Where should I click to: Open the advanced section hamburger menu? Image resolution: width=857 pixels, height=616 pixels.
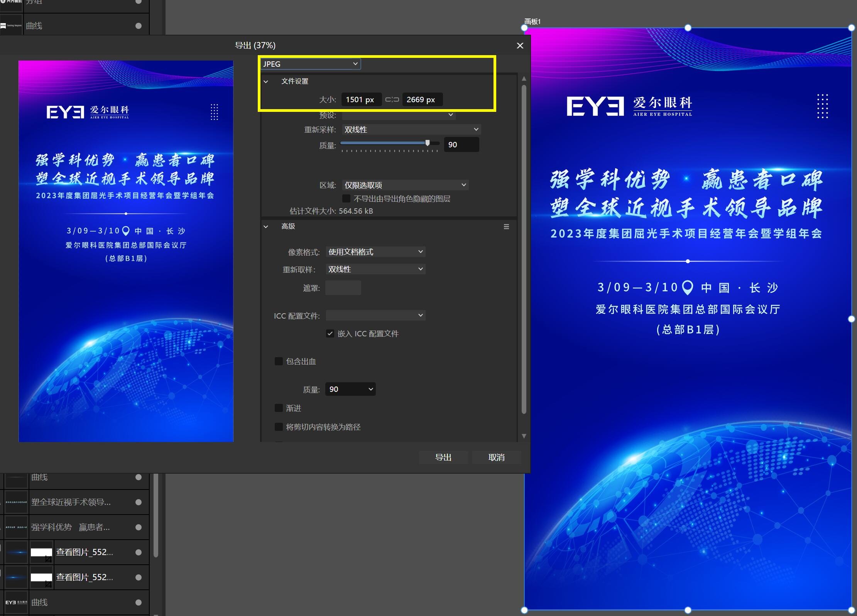coord(506,227)
